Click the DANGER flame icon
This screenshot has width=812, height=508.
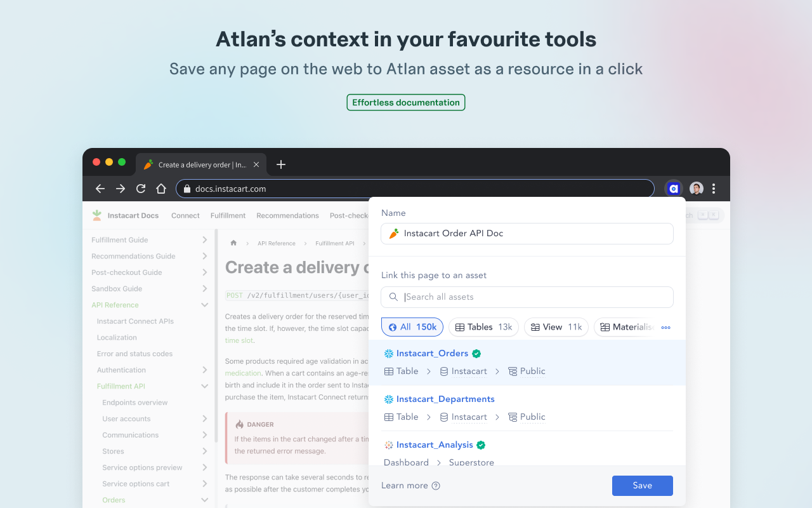click(x=240, y=424)
